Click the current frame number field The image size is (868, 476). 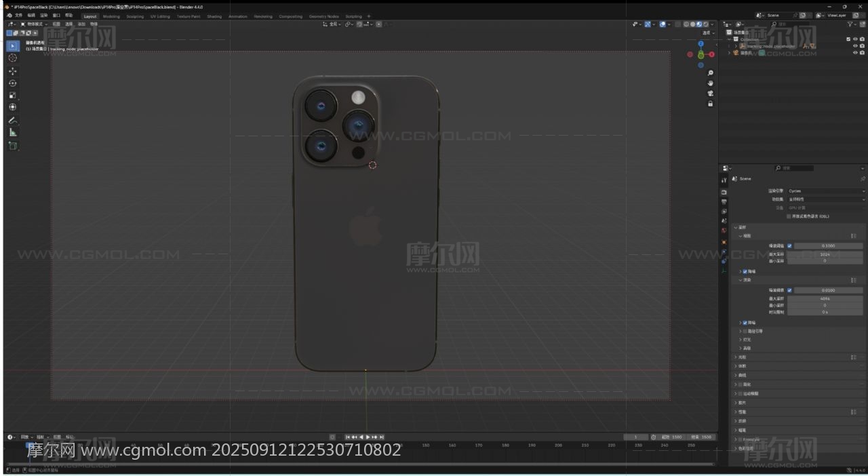635,437
